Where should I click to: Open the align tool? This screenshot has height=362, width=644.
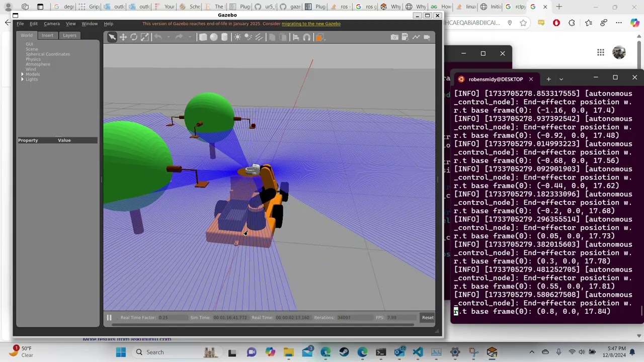pos(296,37)
